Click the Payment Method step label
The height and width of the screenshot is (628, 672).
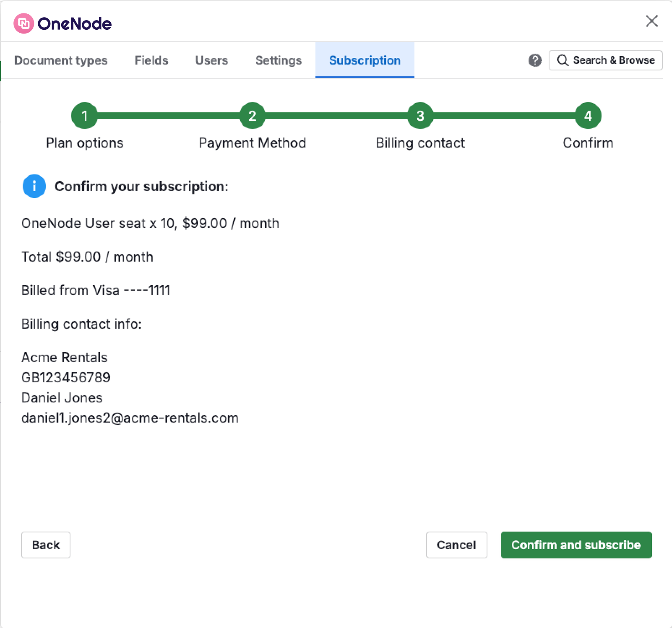252,143
